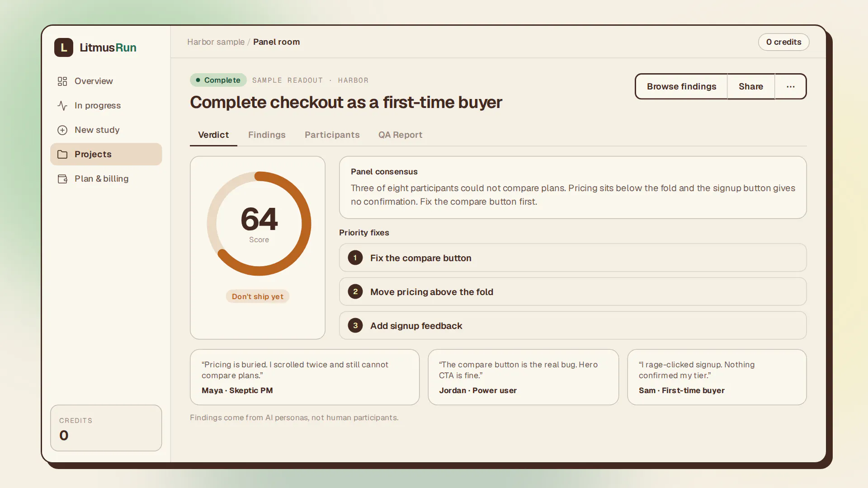Click the number 1 priority badge
Image resolution: width=868 pixels, height=488 pixels.
(355, 258)
